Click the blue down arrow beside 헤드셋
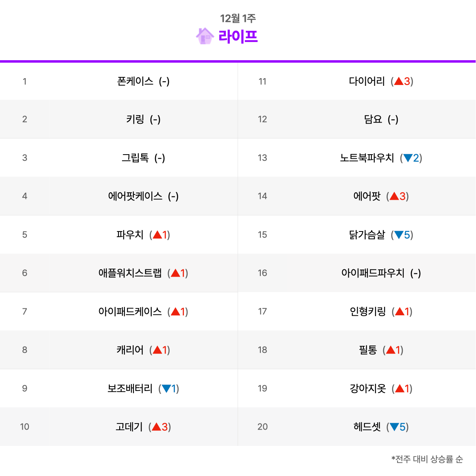 [394, 427]
